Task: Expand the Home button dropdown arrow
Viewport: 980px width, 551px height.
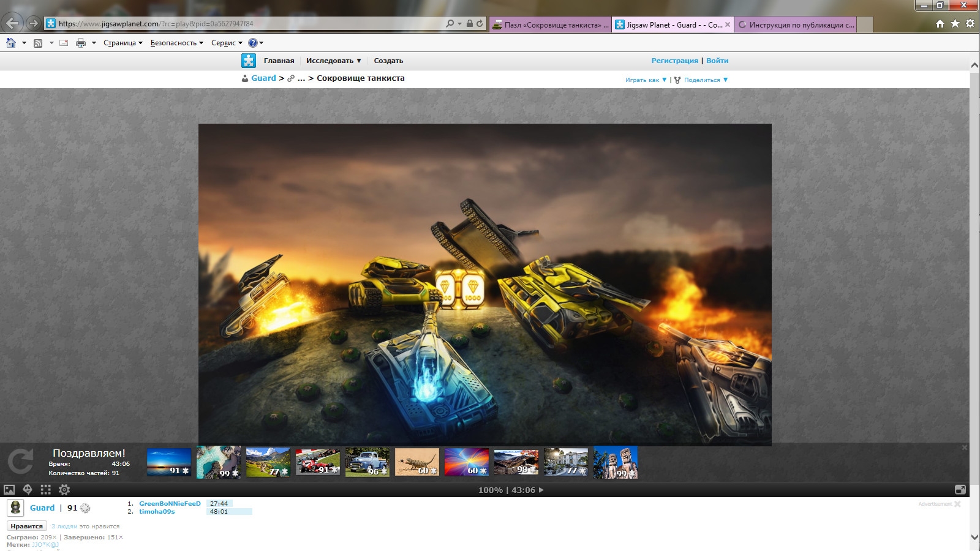Action: (24, 43)
